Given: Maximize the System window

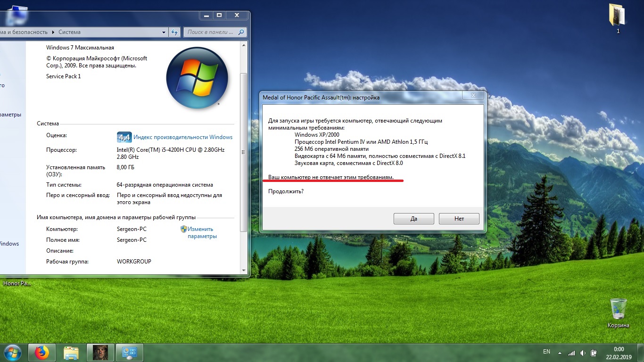Looking at the screenshot, I should point(219,16).
